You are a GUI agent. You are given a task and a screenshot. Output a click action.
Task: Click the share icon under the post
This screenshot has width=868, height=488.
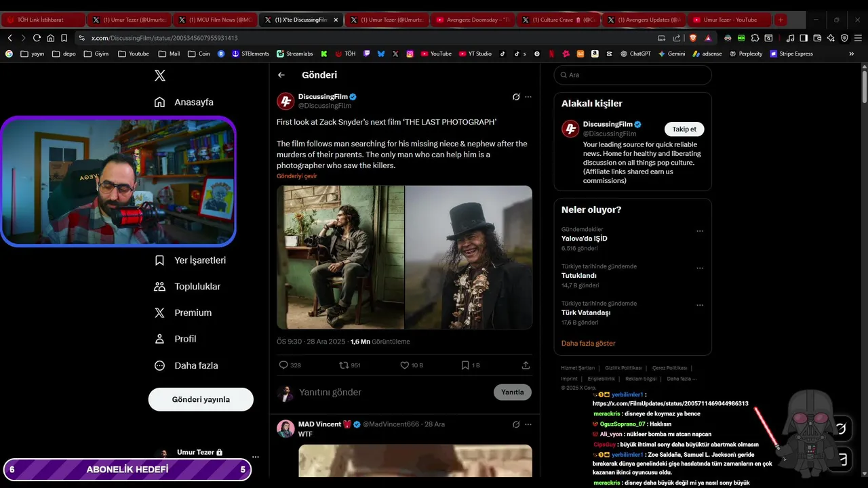pyautogui.click(x=526, y=365)
